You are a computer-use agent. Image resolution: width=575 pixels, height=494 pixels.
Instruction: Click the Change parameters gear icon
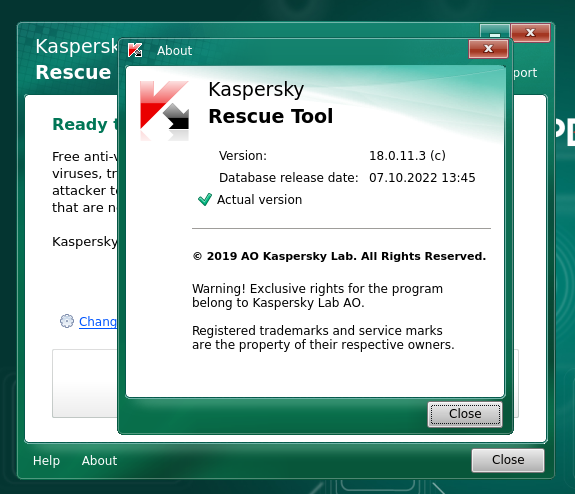[67, 321]
